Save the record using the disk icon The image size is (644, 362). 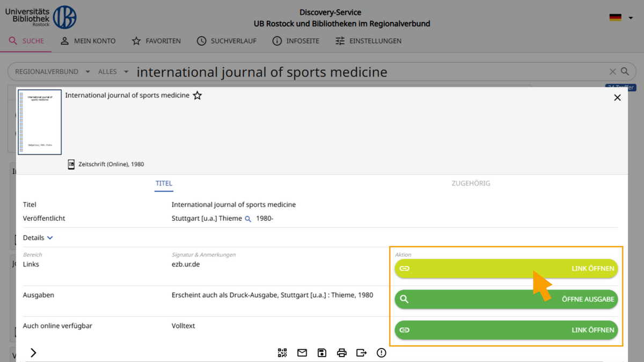point(321,352)
